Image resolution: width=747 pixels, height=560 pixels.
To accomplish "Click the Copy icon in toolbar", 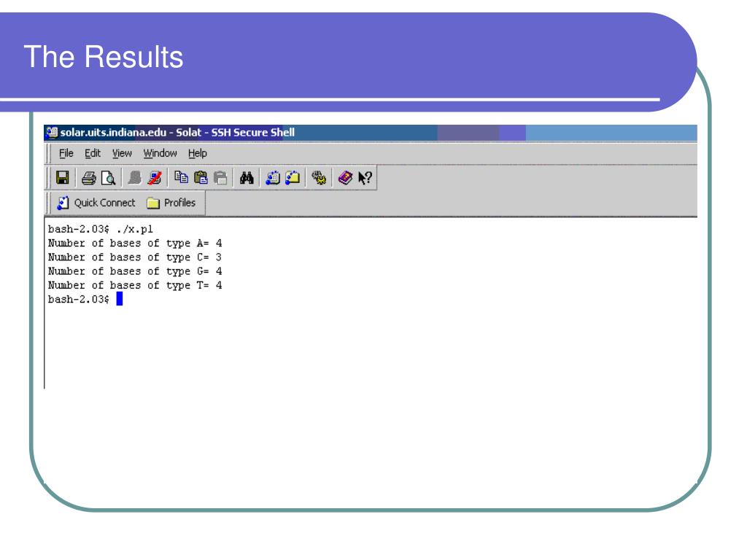I will (181, 178).
